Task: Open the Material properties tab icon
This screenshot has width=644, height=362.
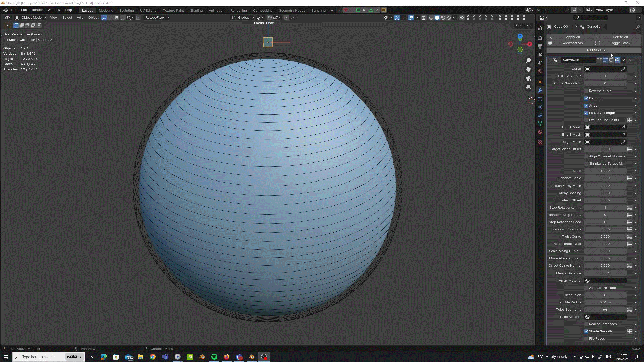Action: point(540,132)
